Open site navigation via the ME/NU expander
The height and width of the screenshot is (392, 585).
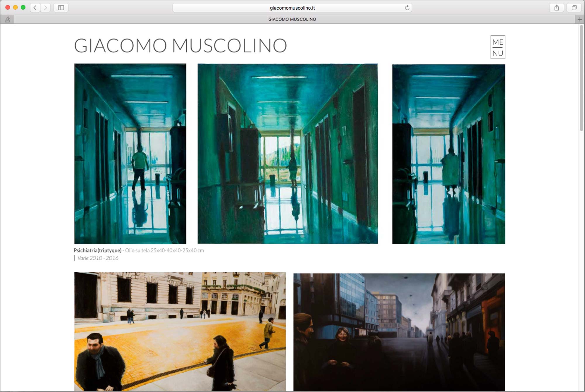[497, 47]
